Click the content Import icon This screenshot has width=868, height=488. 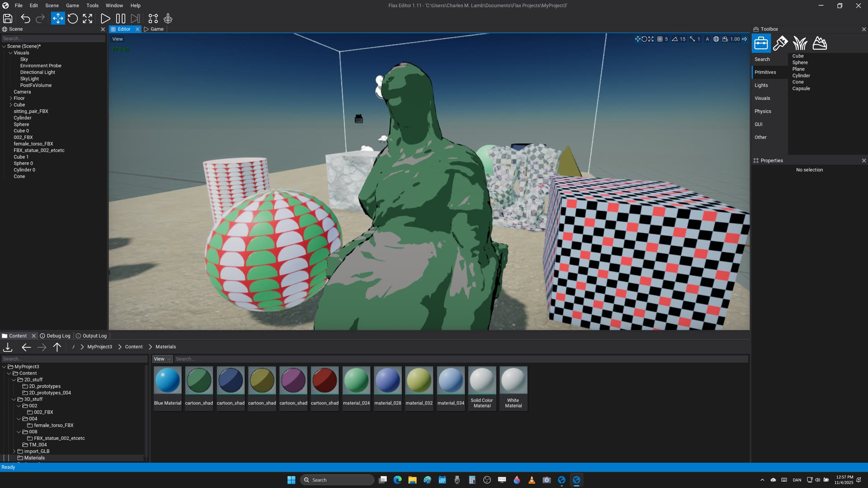(x=8, y=347)
